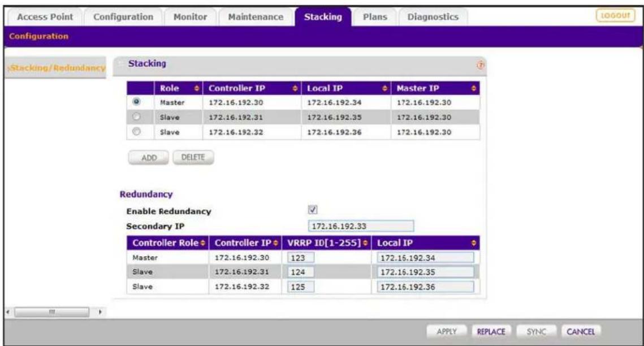This screenshot has width=644, height=346.
Task: Edit Local IP field 172.16.192.35
Action: coord(426,272)
